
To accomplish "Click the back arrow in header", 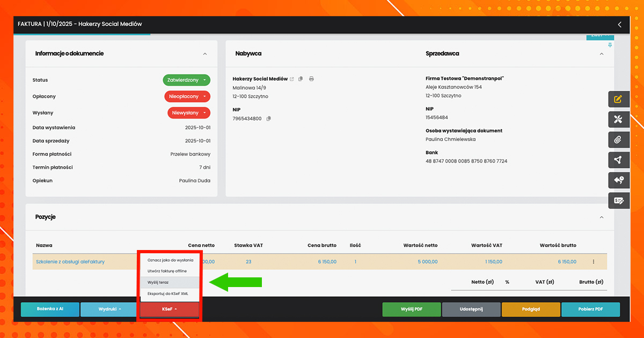I will coord(619,25).
